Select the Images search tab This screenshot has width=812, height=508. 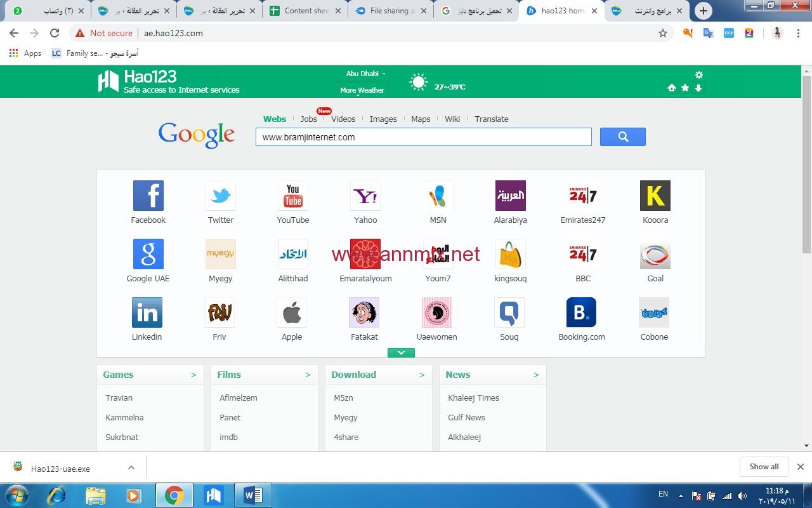point(383,119)
